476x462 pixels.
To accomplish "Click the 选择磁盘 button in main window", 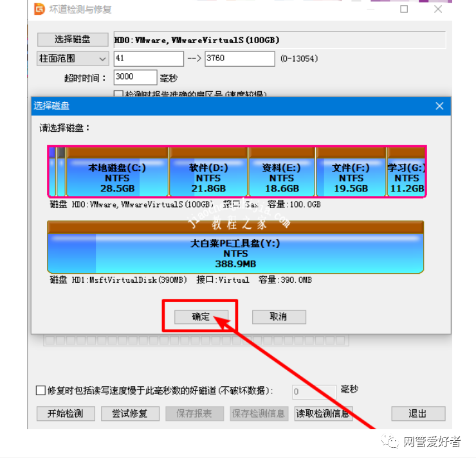I will coord(73,39).
